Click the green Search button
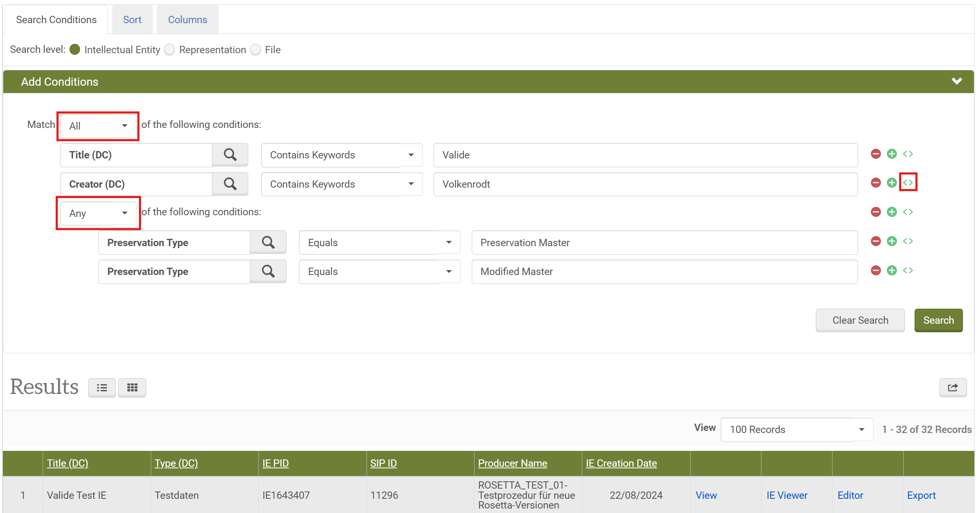The height and width of the screenshot is (513, 980). tap(938, 320)
